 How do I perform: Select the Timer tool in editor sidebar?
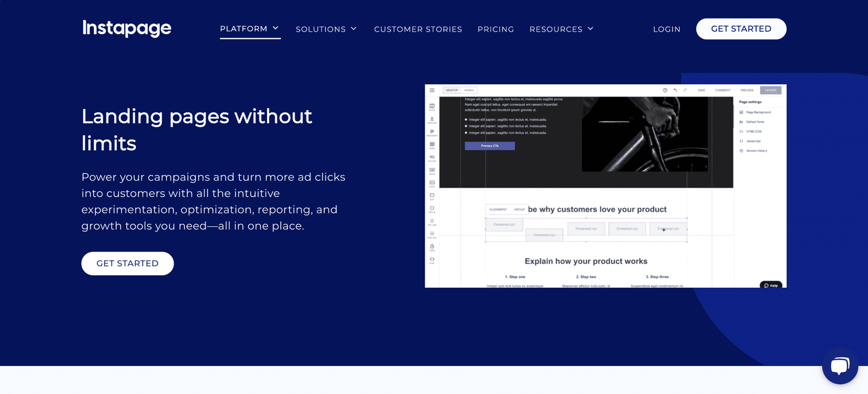click(432, 247)
